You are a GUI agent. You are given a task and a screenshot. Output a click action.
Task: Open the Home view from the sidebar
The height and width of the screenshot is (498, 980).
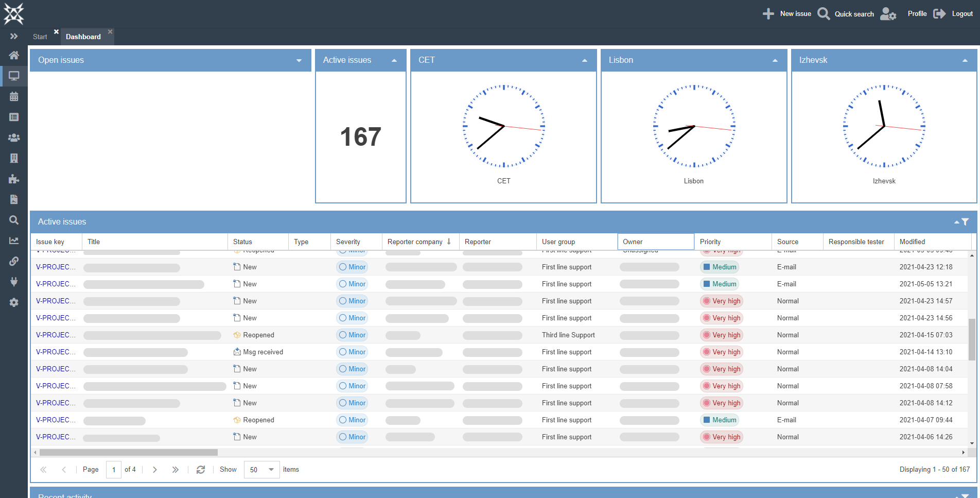(14, 55)
